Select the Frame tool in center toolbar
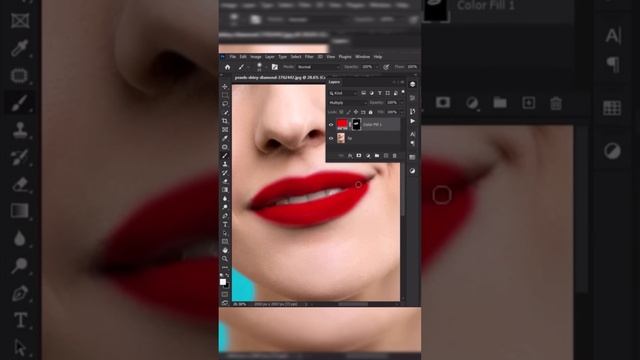The height and width of the screenshot is (360, 640). point(225,129)
